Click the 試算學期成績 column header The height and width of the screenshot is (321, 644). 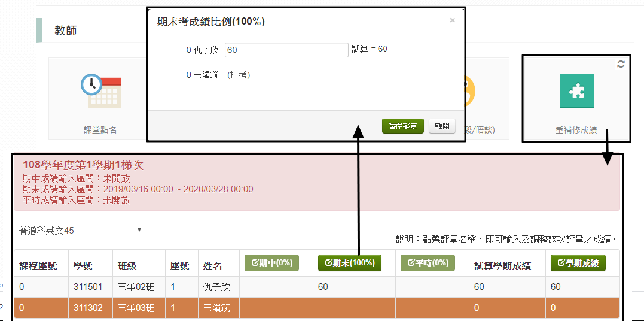pyautogui.click(x=502, y=266)
